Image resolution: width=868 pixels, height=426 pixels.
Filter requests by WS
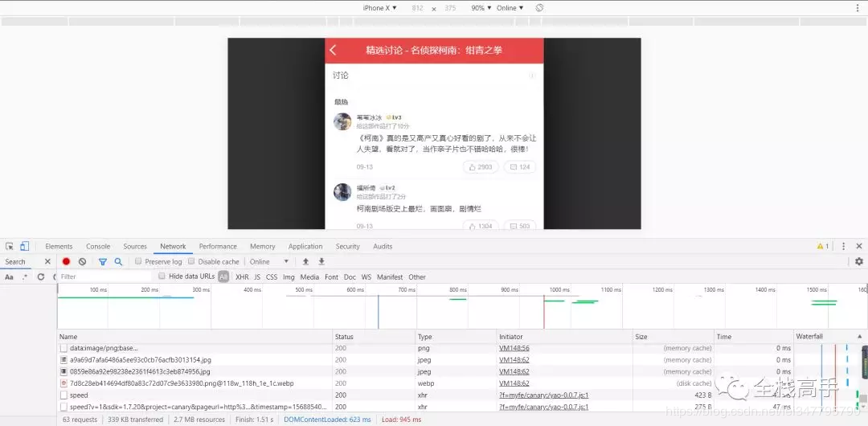pyautogui.click(x=366, y=277)
